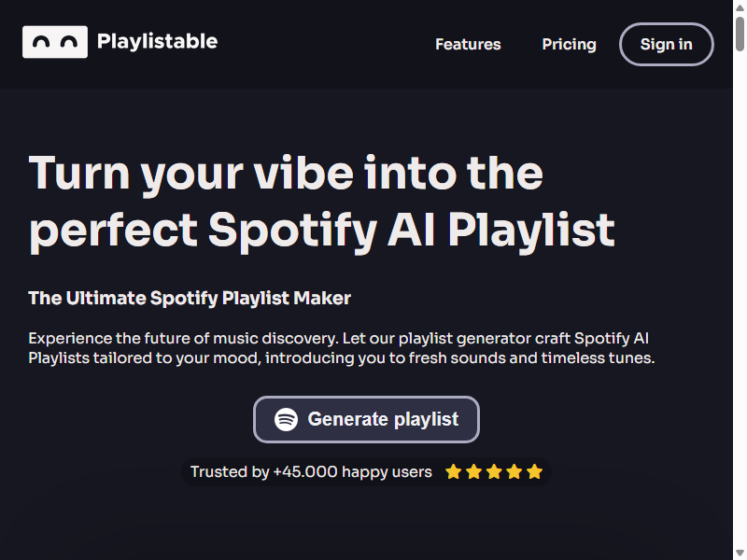747x560 pixels.
Task: Open the Features menu item
Action: tap(468, 44)
